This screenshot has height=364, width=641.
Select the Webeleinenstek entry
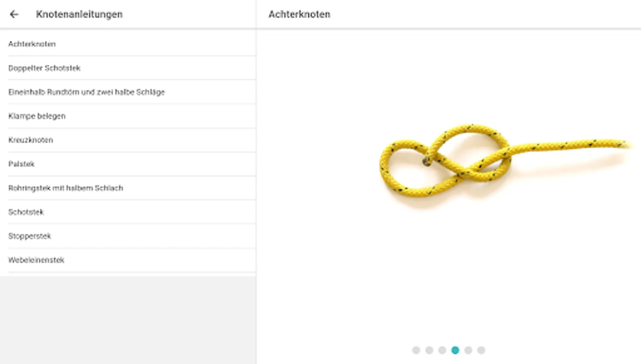(x=128, y=260)
